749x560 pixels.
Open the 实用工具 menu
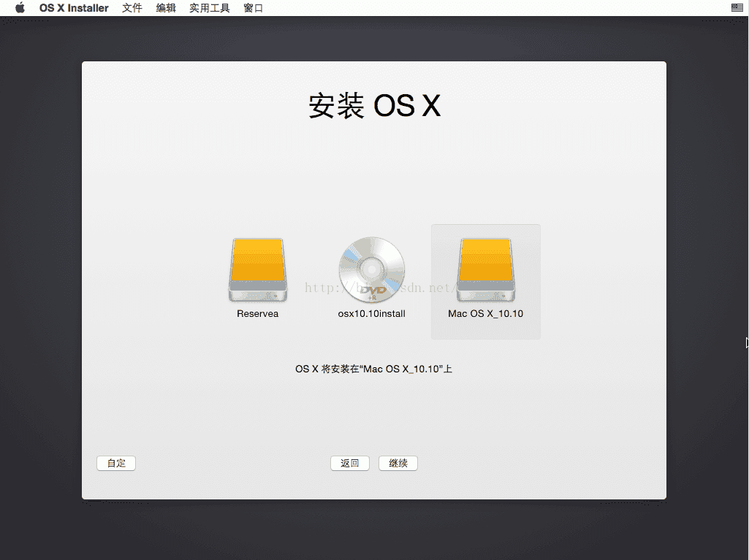pyautogui.click(x=209, y=8)
